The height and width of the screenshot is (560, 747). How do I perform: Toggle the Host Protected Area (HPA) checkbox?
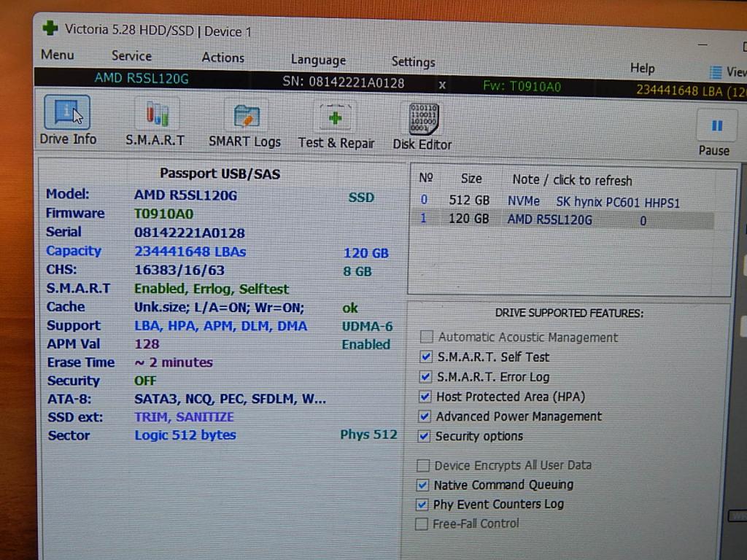pyautogui.click(x=426, y=397)
